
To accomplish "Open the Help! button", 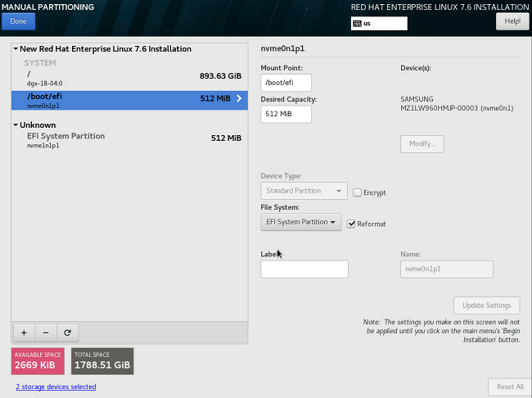I will point(512,20).
